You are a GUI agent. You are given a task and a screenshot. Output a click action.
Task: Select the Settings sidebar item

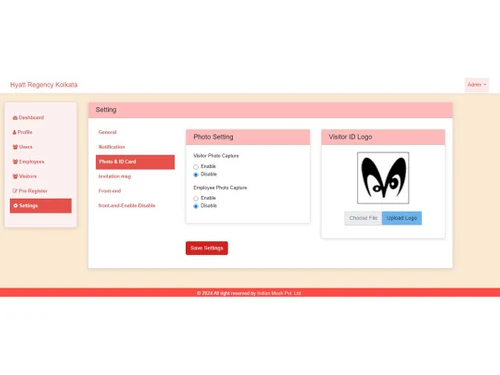point(41,206)
